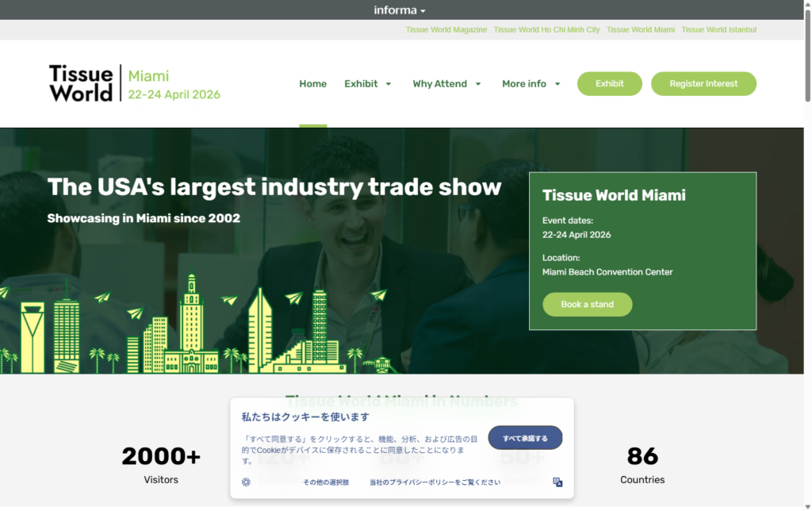Visit Tissue World Istanbul link
Image resolution: width=812 pixels, height=511 pixels.
point(718,29)
